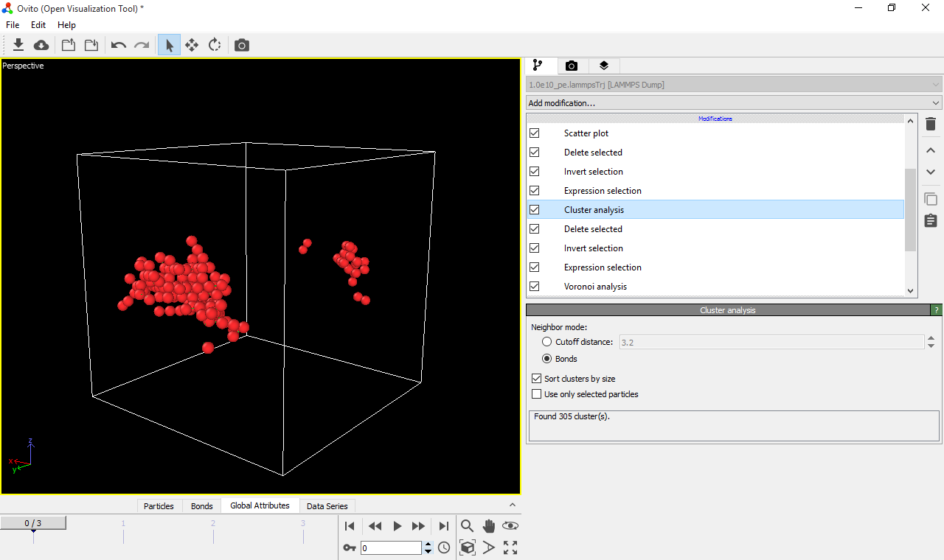Open the Add modification dropdown
Image resolution: width=944 pixels, height=560 pixels.
[x=733, y=102]
